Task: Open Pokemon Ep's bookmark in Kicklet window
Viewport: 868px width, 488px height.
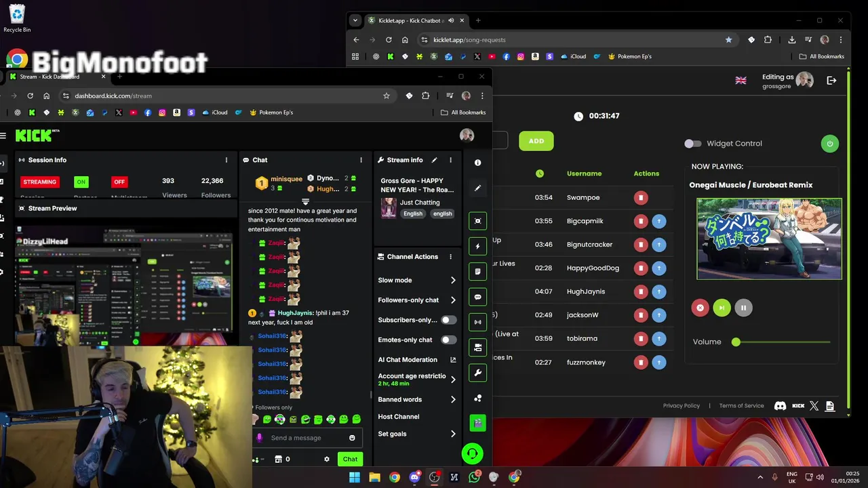Action: click(630, 56)
